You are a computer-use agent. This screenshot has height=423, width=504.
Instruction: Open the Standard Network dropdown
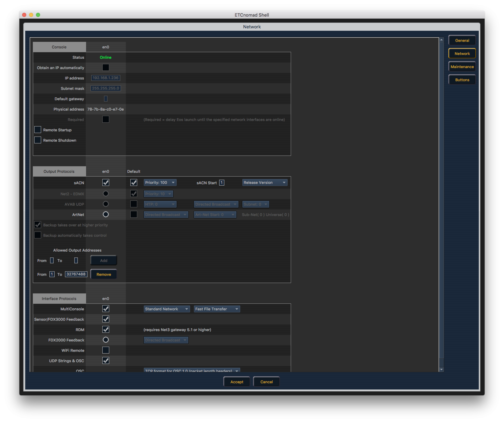click(x=167, y=309)
